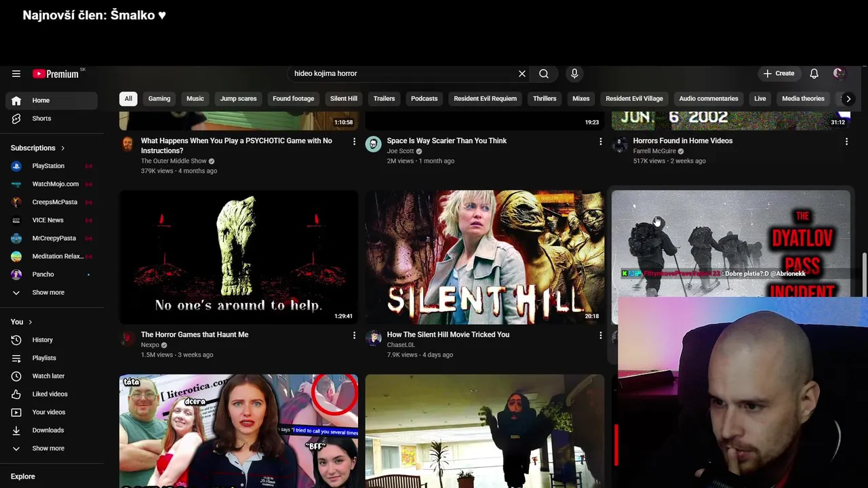This screenshot has width=868, height=488.
Task: Select the Jump scares chip
Action: 238,99
